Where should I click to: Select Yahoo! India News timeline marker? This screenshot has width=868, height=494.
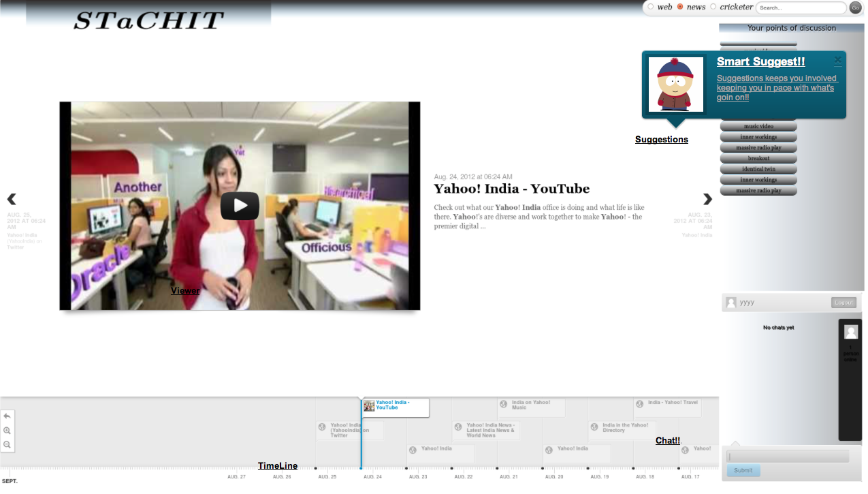[x=485, y=430]
